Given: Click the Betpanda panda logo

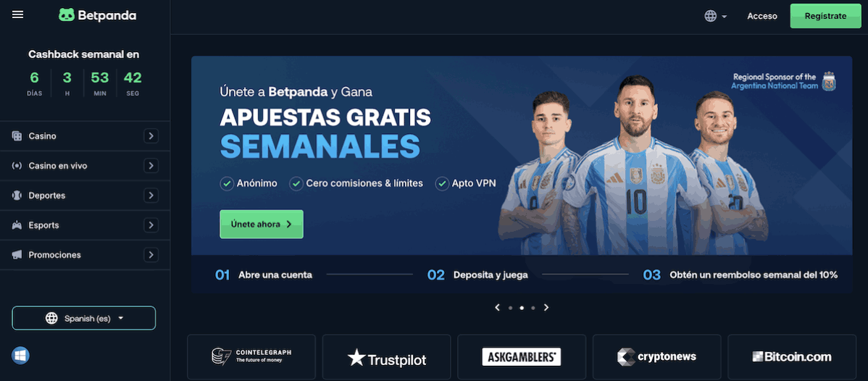Looking at the screenshot, I should point(67,15).
